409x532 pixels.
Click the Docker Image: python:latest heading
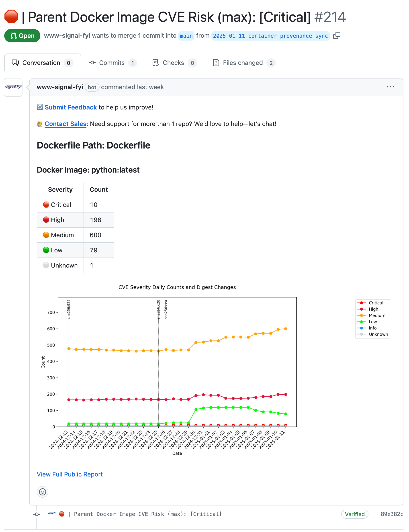[x=88, y=170]
